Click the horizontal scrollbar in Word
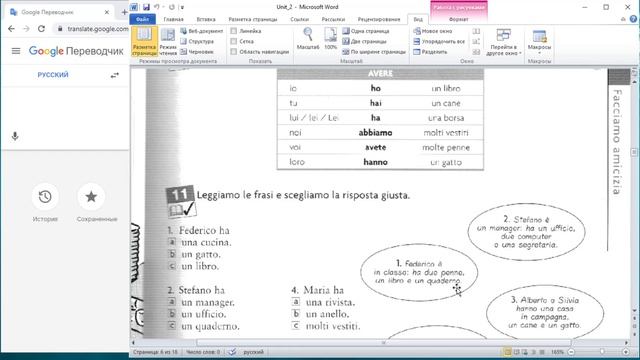This screenshot has height=360, width=640. pos(384,343)
